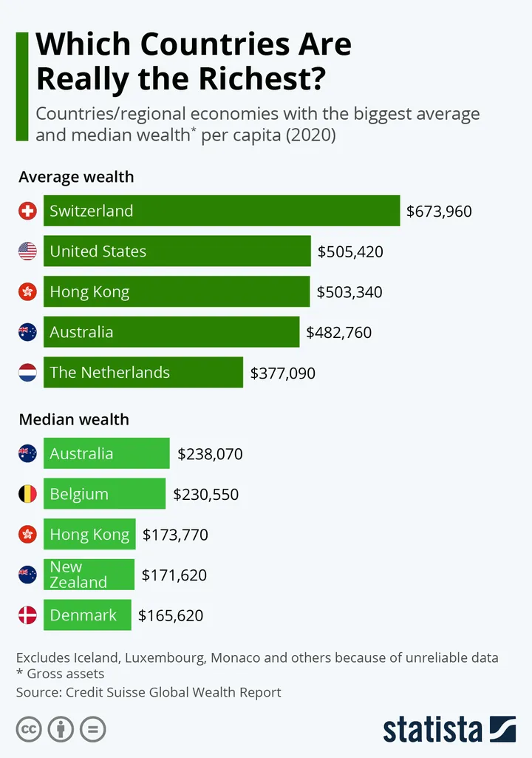Click the Average wealth section heading
The height and width of the screenshot is (758, 532).
pyautogui.click(x=76, y=177)
